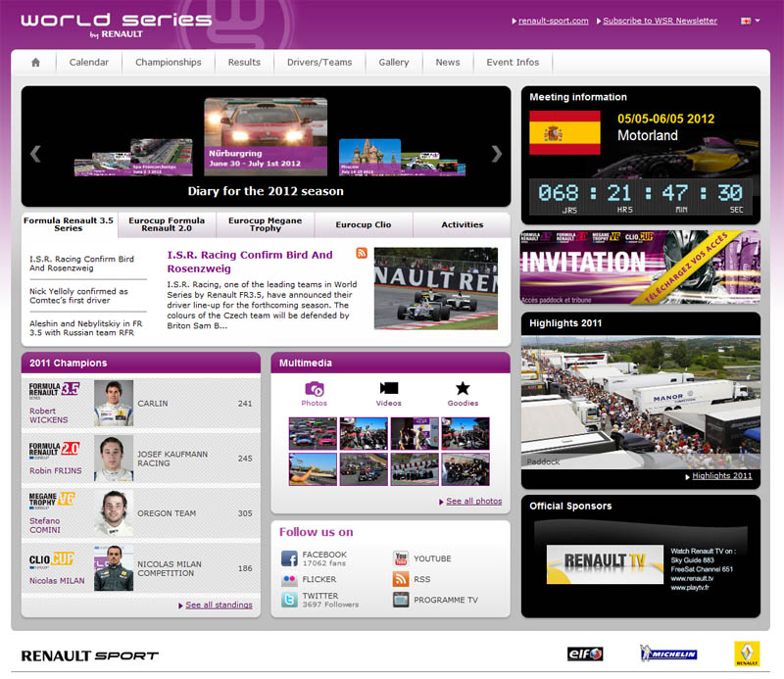Click the elf sponsor logo in the footer
The width and height of the screenshot is (784, 679).
click(585, 654)
